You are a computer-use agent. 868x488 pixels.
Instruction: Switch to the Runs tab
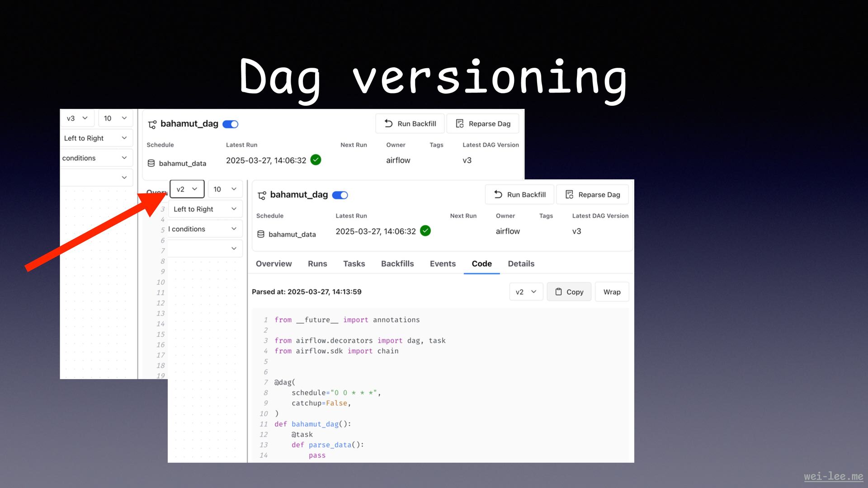point(317,264)
